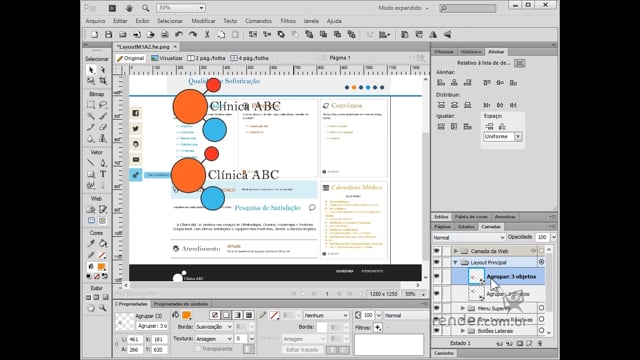
Task: Select the Text tool
Action: click(103, 174)
